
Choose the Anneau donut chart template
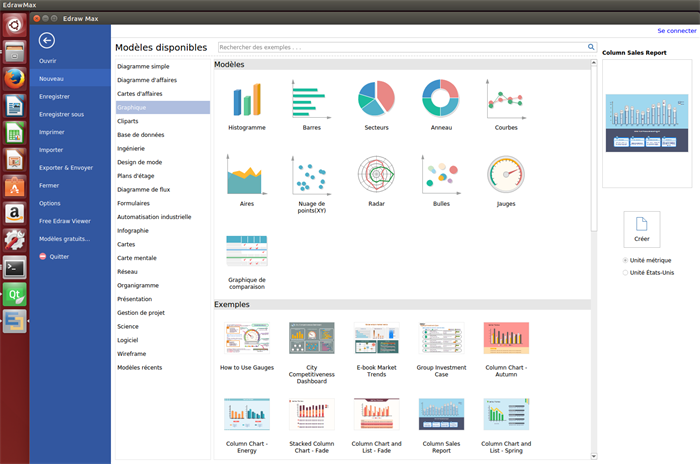click(x=441, y=105)
